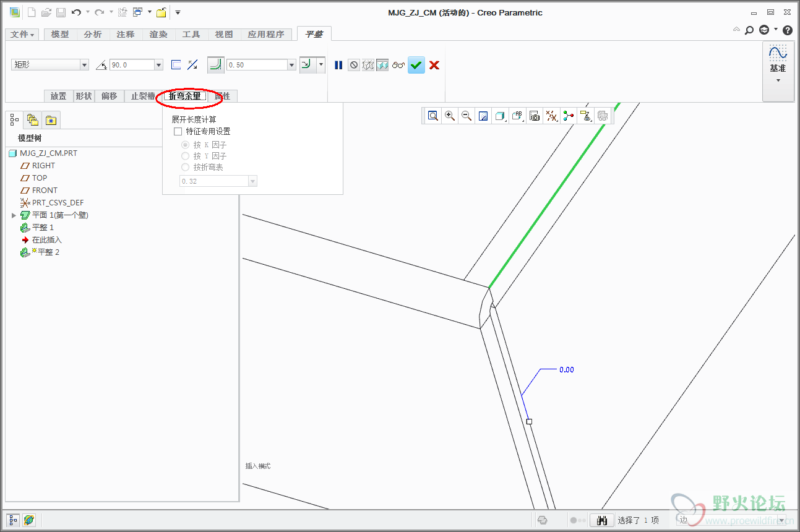Click the Refit zoom icon
Viewport: 800px width, 532px height.
(x=433, y=116)
